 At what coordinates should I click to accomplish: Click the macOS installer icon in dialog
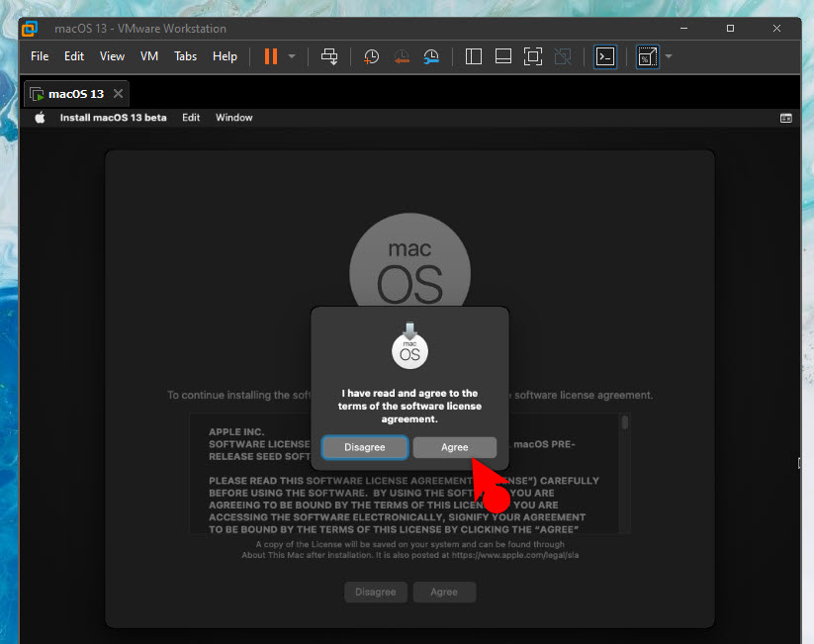409,346
